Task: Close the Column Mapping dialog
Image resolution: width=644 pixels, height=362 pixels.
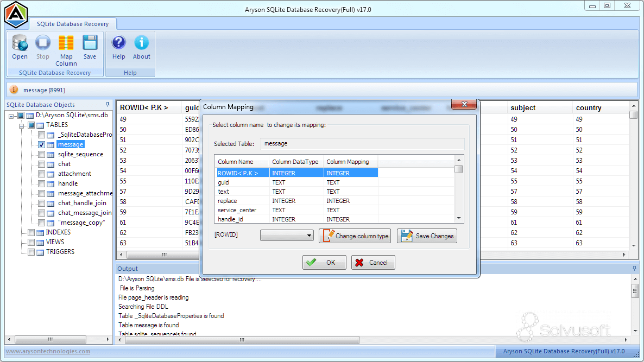Action: [464, 104]
